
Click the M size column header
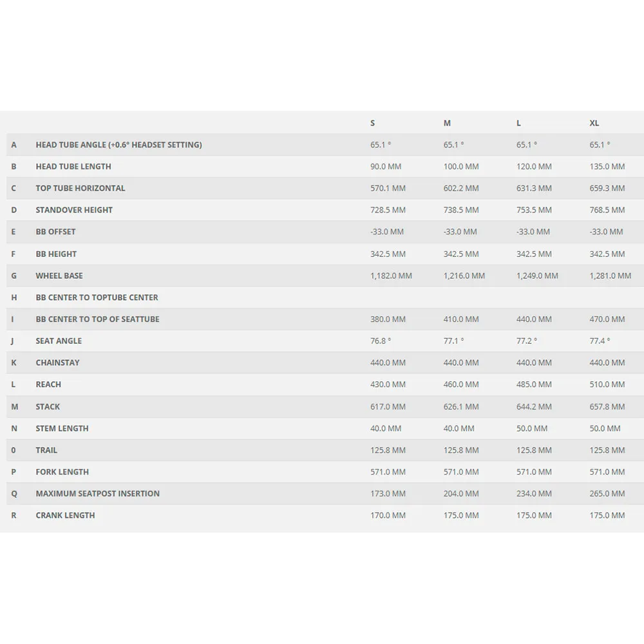pyautogui.click(x=447, y=123)
